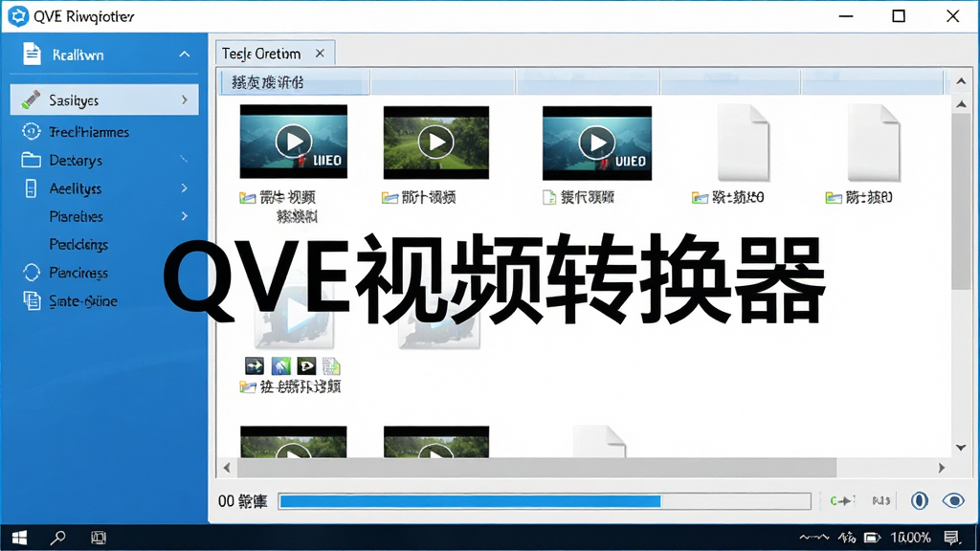This screenshot has width=980, height=551.
Task: Click the device icon beside Aeelityss
Action: click(31, 188)
